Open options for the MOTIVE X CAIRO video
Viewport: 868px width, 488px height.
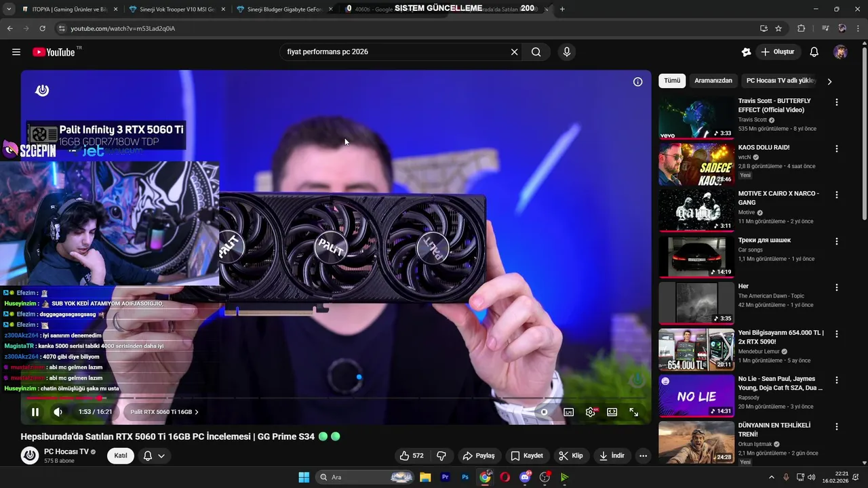[837, 195]
